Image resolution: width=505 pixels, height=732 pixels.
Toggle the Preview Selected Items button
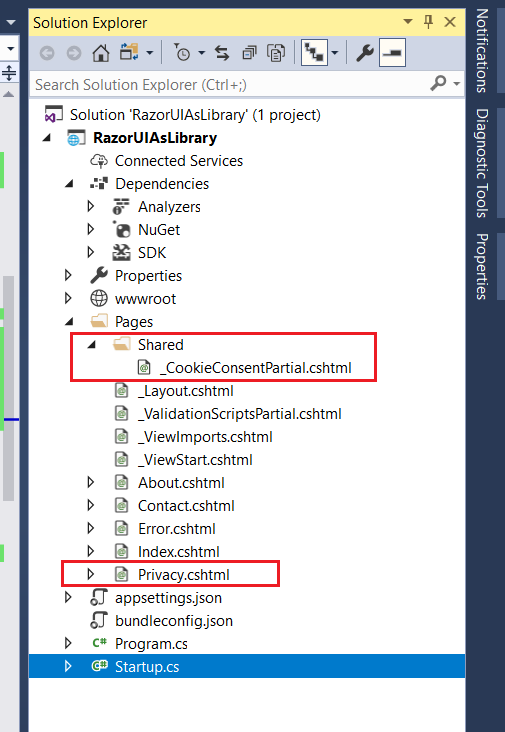[392, 53]
